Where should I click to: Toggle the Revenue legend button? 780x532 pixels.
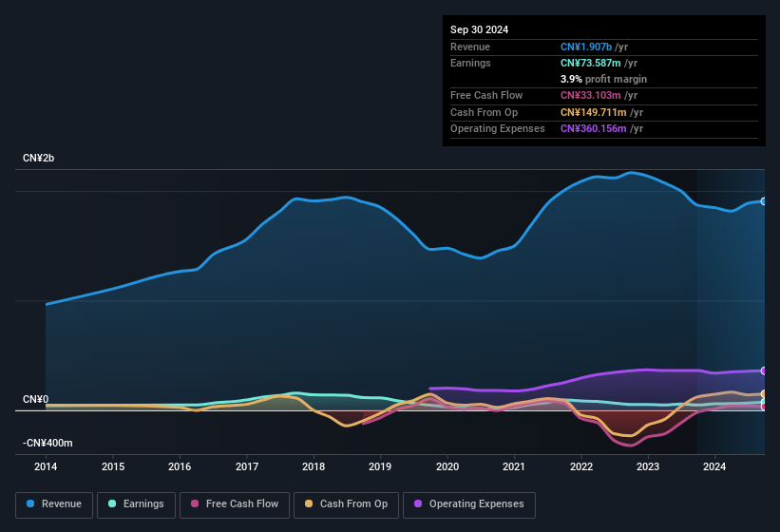[x=54, y=504]
